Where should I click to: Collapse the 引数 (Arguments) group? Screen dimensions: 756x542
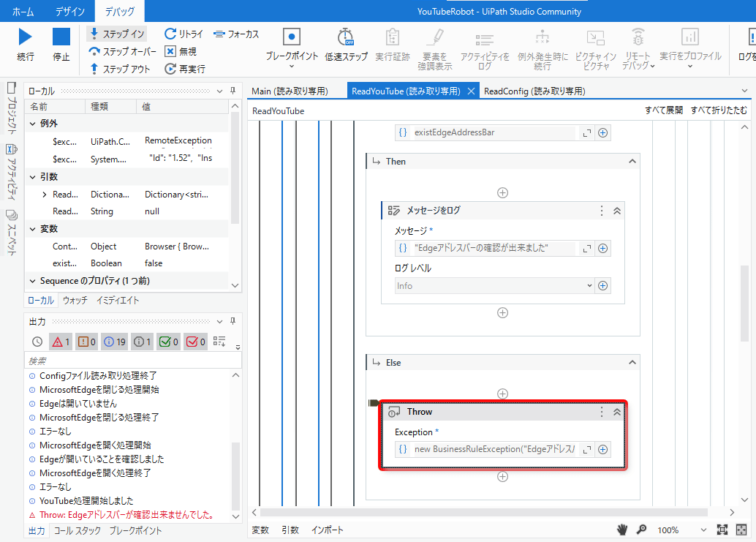(32, 177)
